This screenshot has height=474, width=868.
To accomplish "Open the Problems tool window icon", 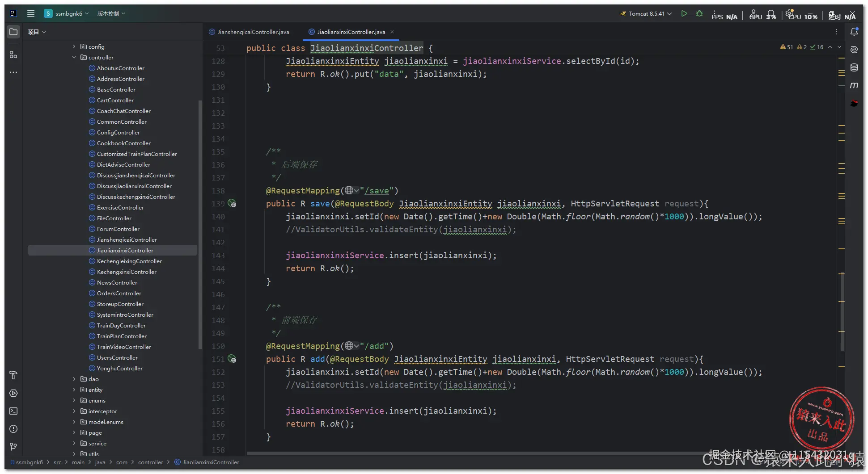I will pos(13,429).
